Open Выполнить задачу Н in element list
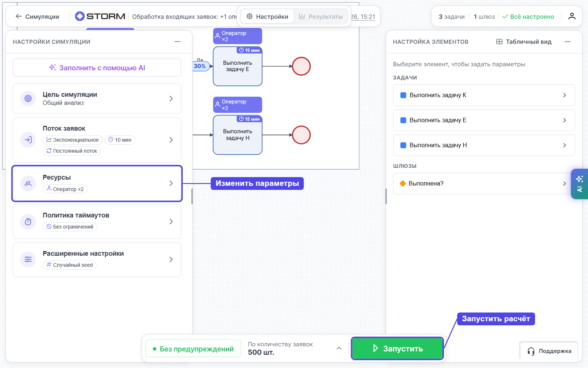The image size is (588, 368). coord(484,145)
